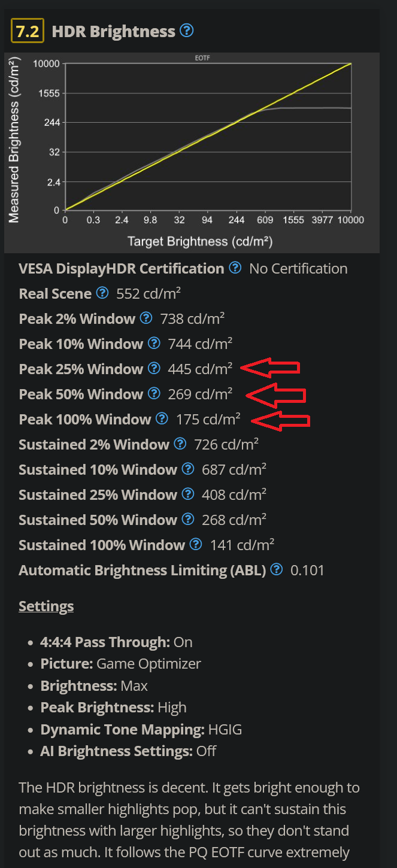Click the Sustained 10% Window help icon

pos(188,469)
